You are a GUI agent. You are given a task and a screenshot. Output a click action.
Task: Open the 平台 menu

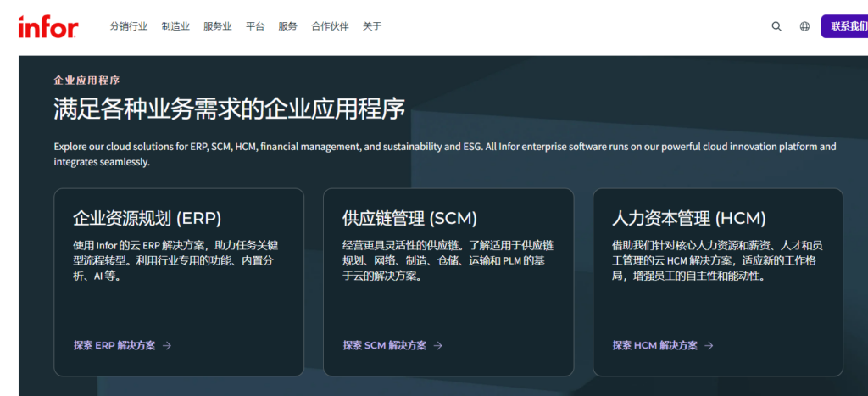click(x=255, y=26)
